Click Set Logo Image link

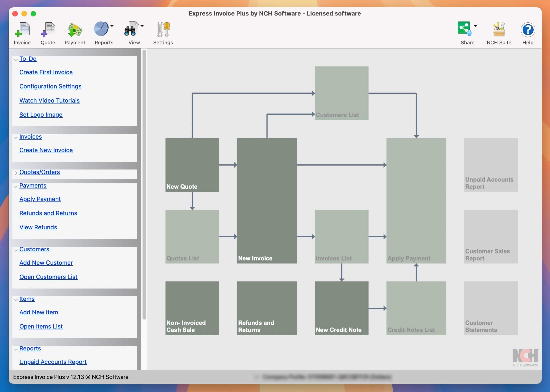41,115
